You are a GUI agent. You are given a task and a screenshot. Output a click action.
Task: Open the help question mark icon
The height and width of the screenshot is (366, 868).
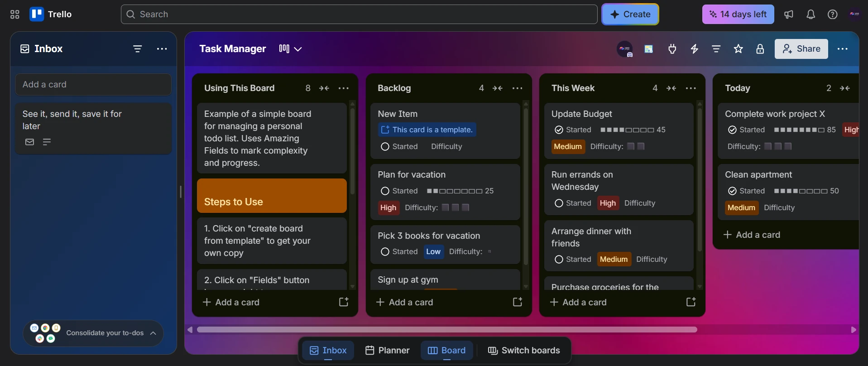tap(832, 14)
